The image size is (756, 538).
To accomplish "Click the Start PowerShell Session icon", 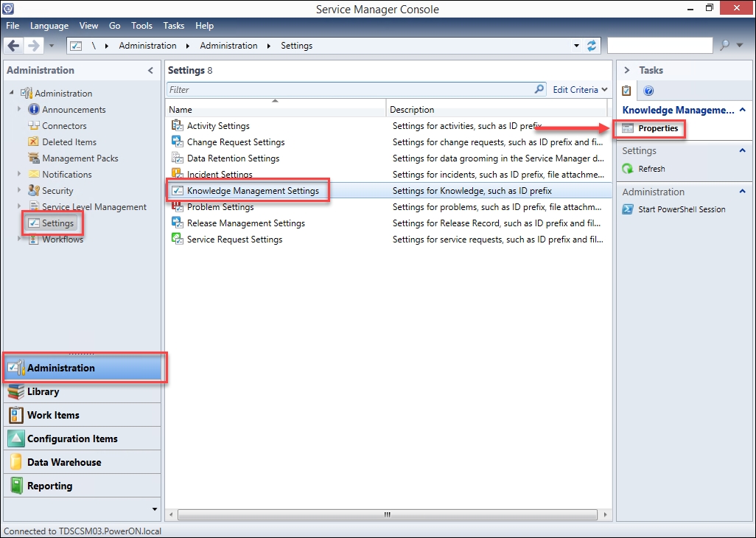I will pos(627,209).
